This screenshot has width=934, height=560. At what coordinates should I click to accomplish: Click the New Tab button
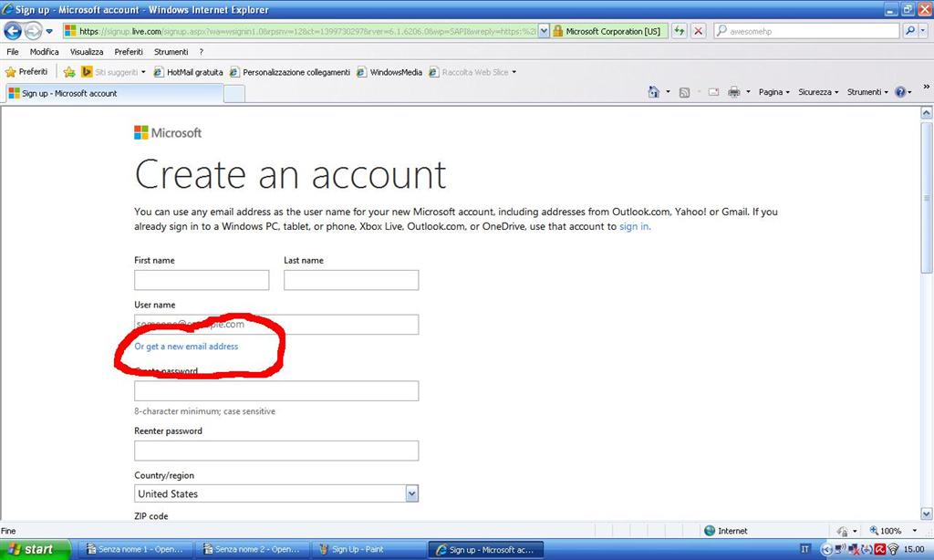[234, 94]
